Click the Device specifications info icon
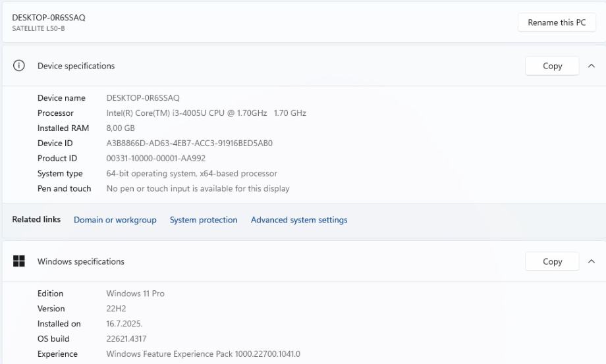The width and height of the screenshot is (606, 364). point(19,66)
